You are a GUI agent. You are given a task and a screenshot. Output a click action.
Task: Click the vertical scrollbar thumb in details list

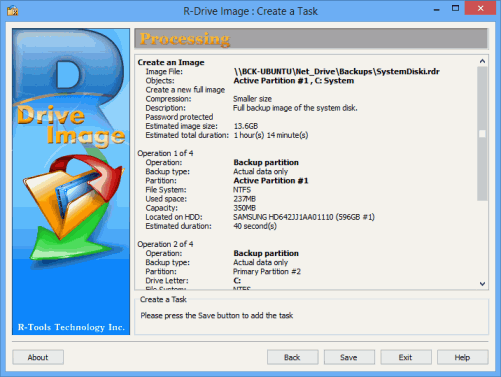[x=482, y=134]
